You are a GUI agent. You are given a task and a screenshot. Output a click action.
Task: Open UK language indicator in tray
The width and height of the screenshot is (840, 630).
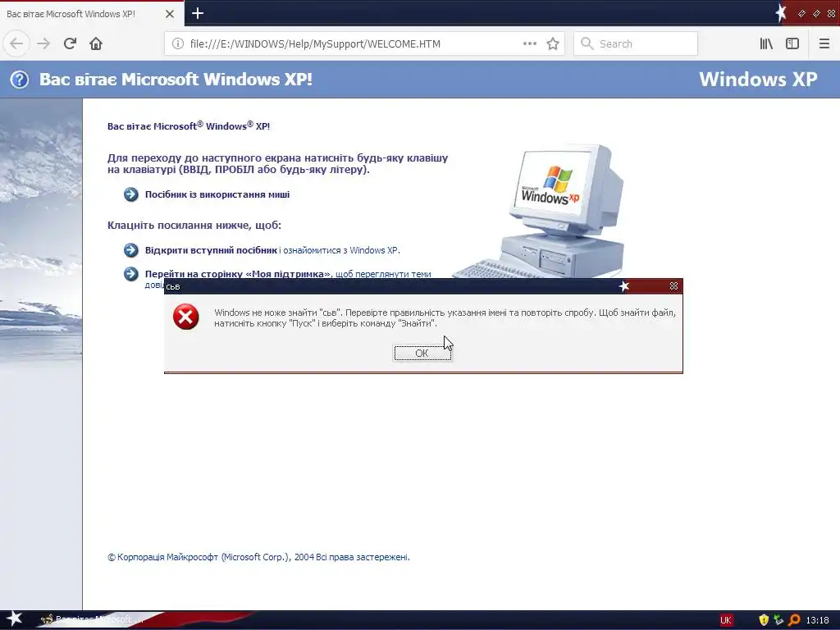pyautogui.click(x=726, y=620)
